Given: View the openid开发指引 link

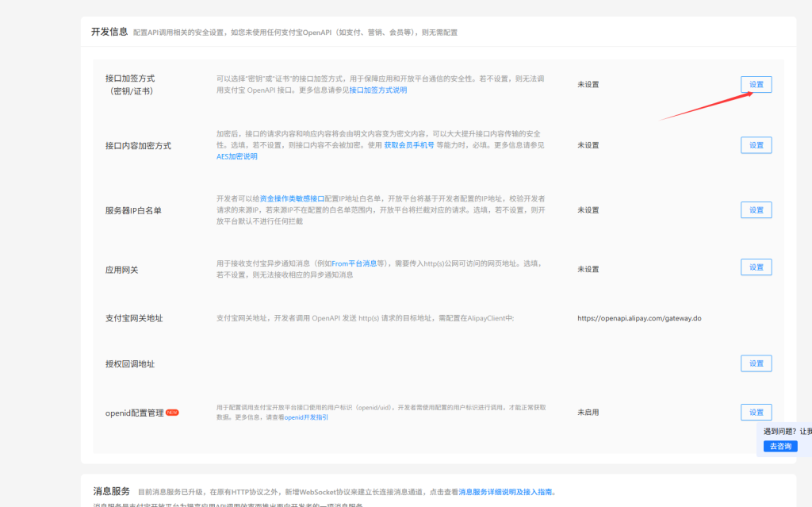Looking at the screenshot, I should tap(306, 417).
